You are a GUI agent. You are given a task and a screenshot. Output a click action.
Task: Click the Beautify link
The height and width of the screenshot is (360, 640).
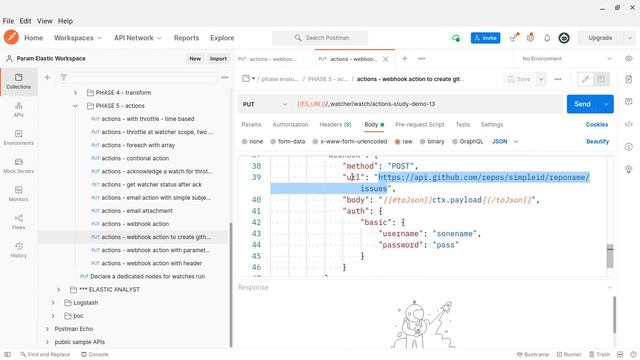(x=597, y=142)
